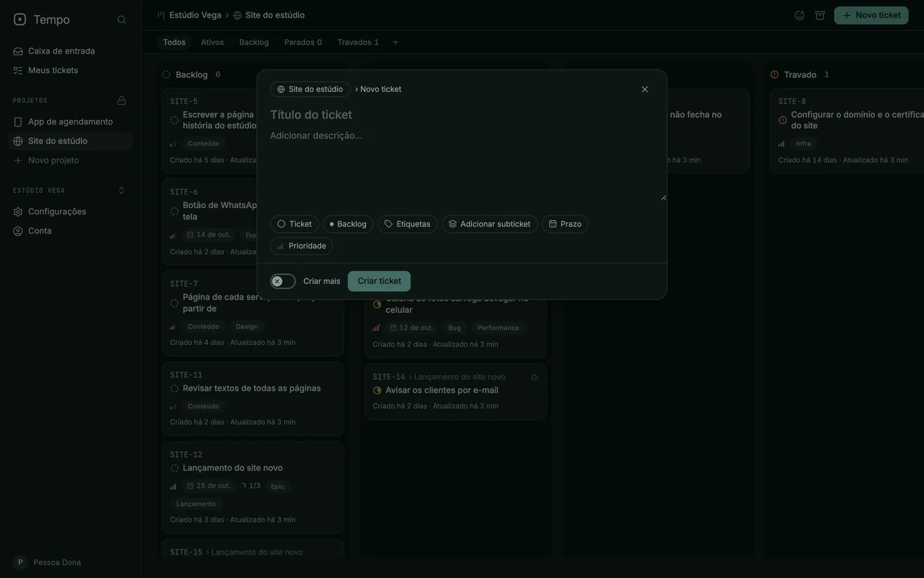
Task: Switch to the Todos tab
Action: click(174, 42)
